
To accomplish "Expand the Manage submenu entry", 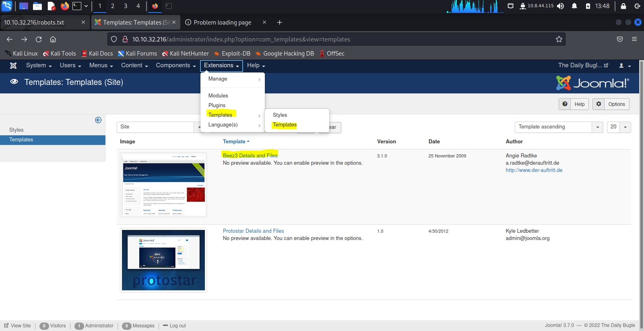I will 233,79.
